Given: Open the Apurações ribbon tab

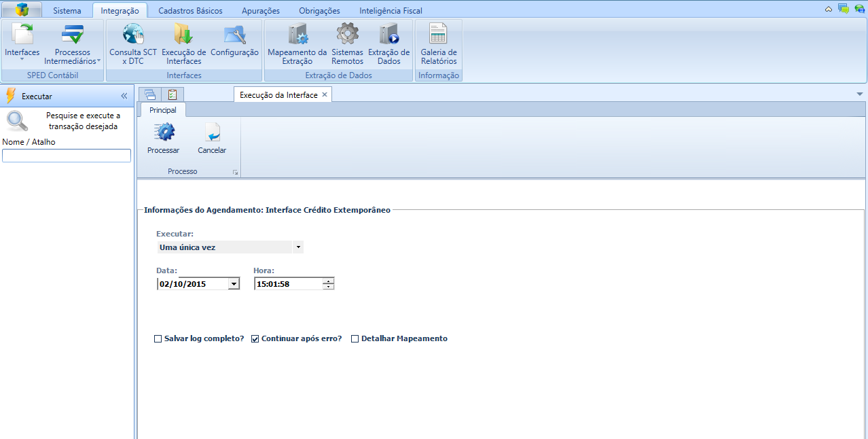Looking at the screenshot, I should point(261,11).
